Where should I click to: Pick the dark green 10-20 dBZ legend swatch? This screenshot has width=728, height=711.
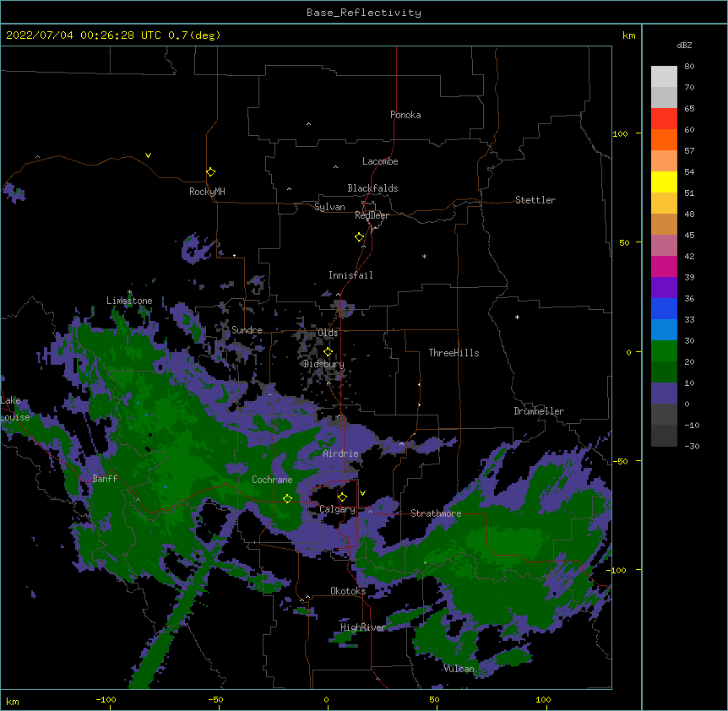pos(664,372)
